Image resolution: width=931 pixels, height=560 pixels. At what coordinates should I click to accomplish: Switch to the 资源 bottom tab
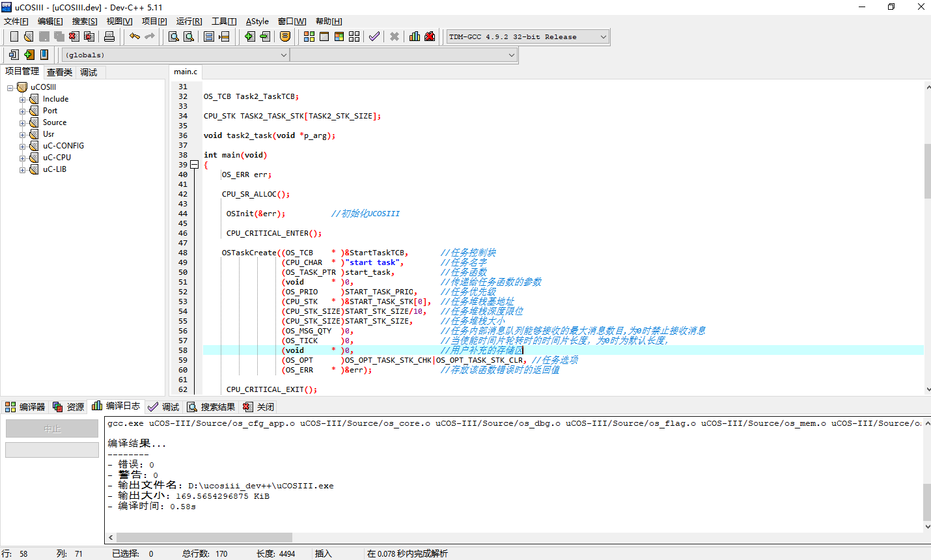tap(68, 407)
